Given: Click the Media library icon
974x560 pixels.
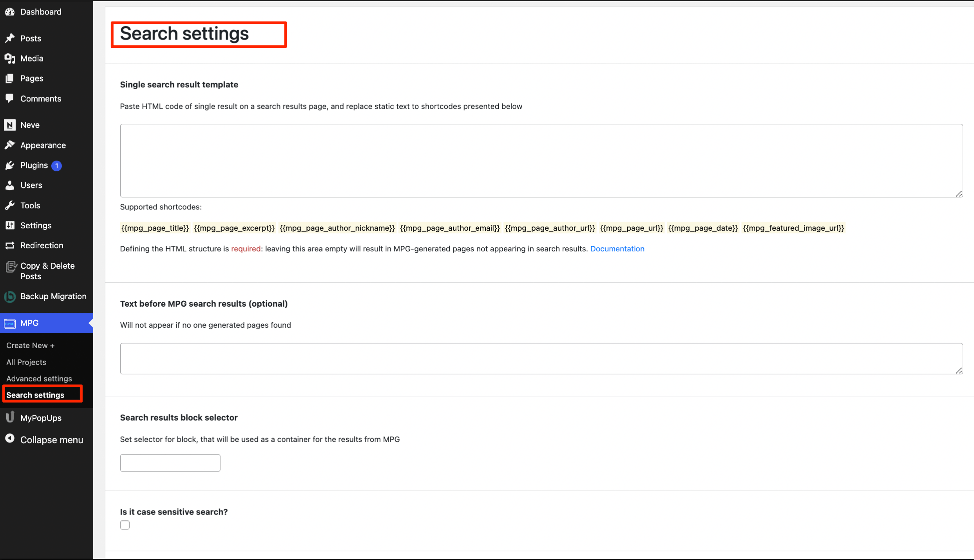Looking at the screenshot, I should point(10,58).
